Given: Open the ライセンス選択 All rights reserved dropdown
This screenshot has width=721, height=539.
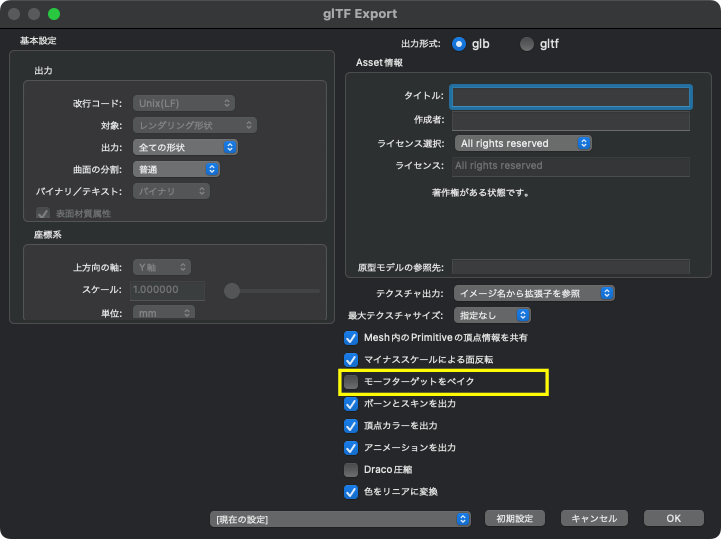Looking at the screenshot, I should [523, 143].
